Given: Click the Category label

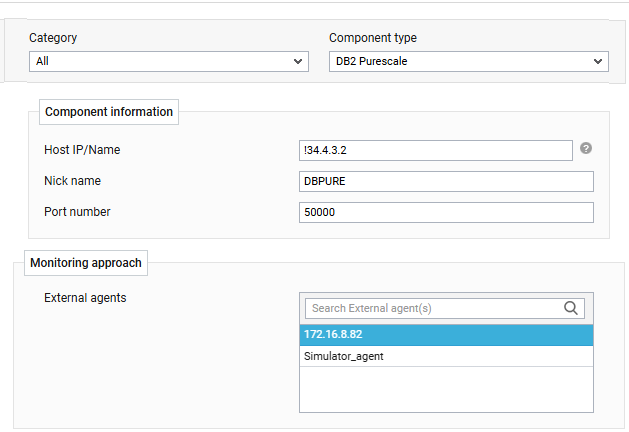Looking at the screenshot, I should point(53,38).
